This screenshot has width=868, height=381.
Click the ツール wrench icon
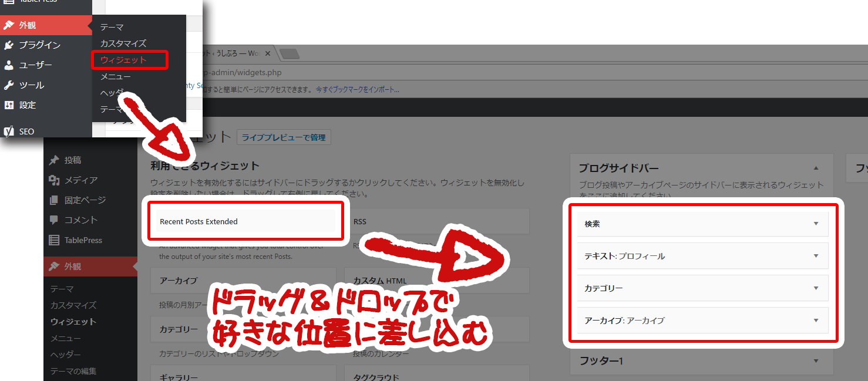coord(9,85)
